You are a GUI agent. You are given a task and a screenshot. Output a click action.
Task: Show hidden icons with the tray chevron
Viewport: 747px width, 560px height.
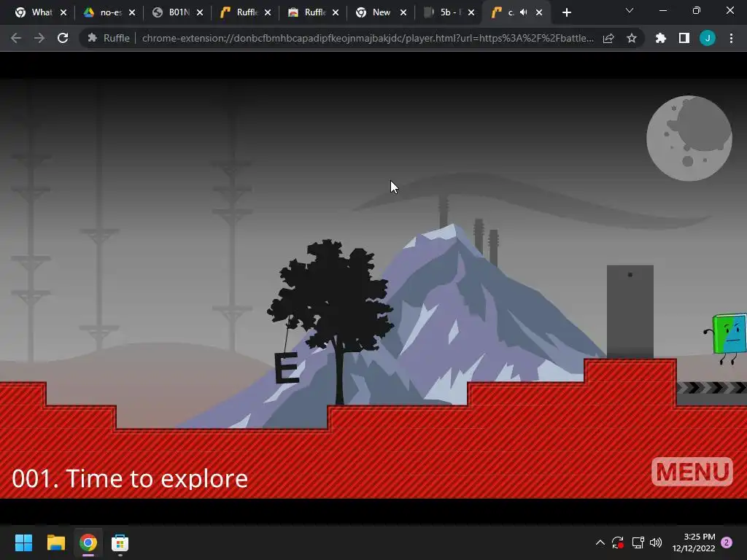click(x=600, y=542)
